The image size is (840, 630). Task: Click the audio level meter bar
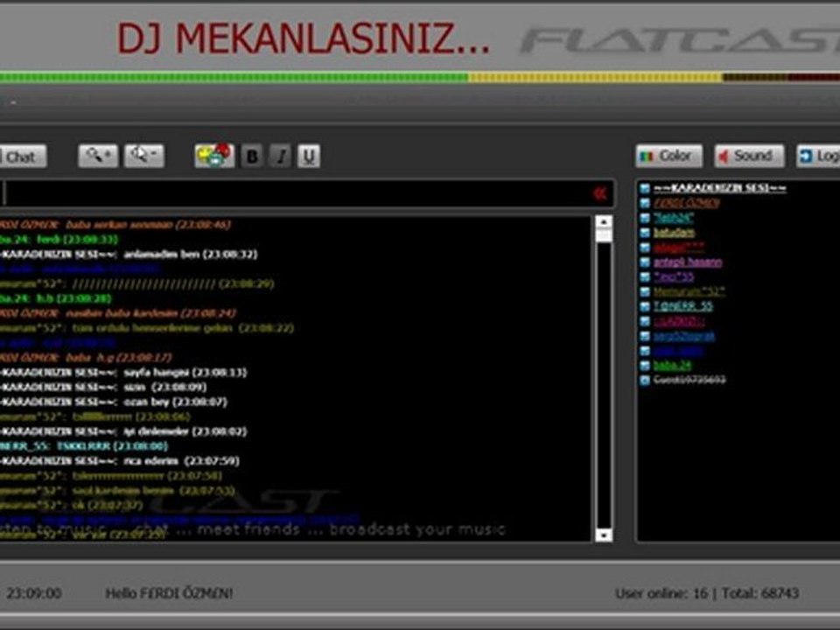(420, 78)
